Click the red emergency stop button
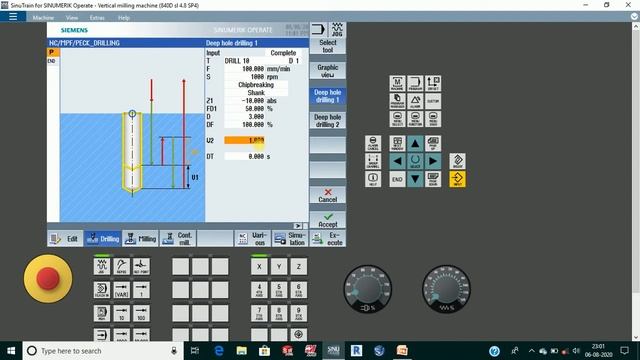The image size is (640, 360). pyautogui.click(x=48, y=278)
